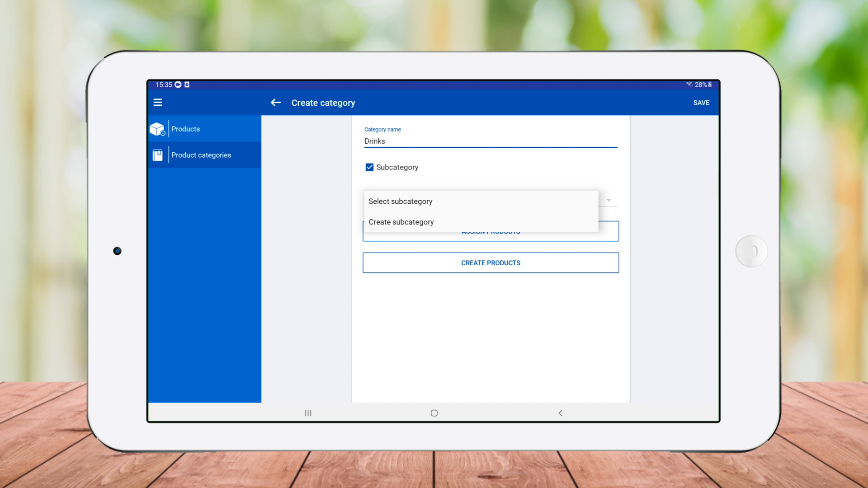Screen dimensions: 868x488
Task: Tap the WiFi status icon
Action: 689,84
